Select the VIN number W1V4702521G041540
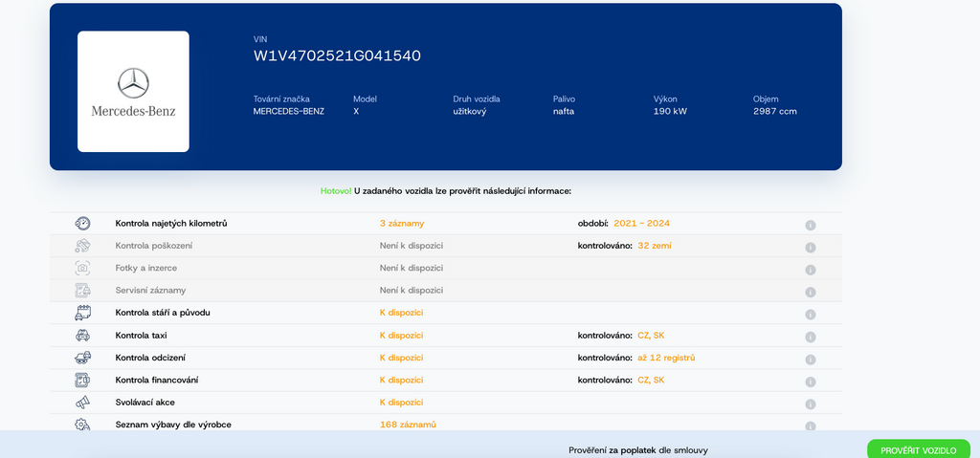The image size is (980, 458). pos(336,55)
